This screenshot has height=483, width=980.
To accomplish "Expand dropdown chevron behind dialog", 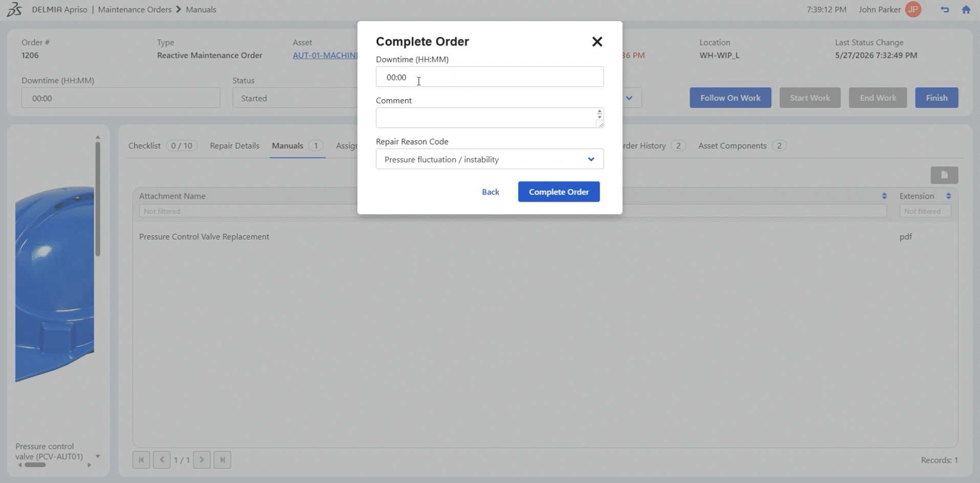I will coord(629,98).
